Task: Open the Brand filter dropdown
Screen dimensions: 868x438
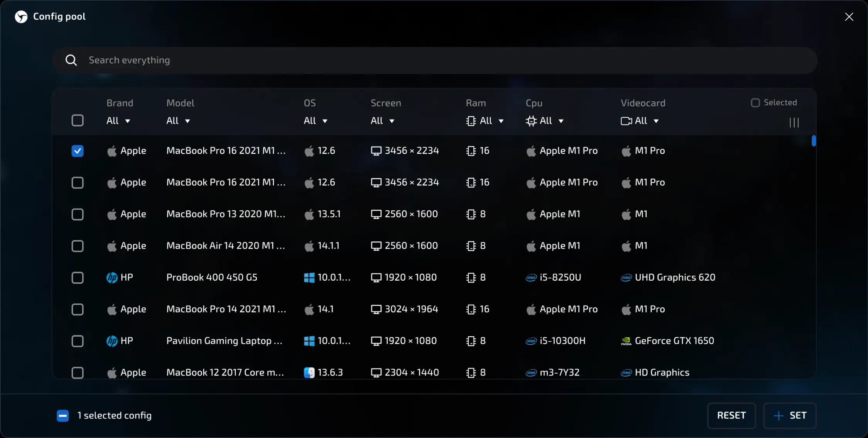Action: tap(118, 121)
